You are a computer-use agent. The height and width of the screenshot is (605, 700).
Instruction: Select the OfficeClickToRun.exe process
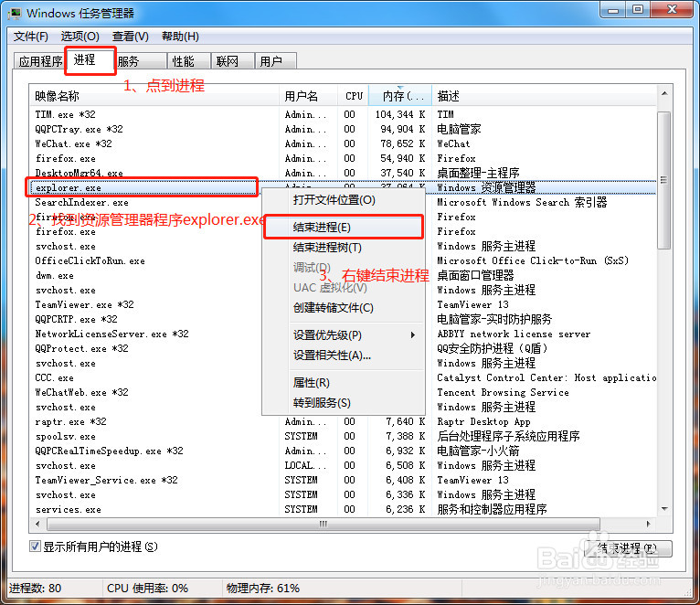pos(90,260)
